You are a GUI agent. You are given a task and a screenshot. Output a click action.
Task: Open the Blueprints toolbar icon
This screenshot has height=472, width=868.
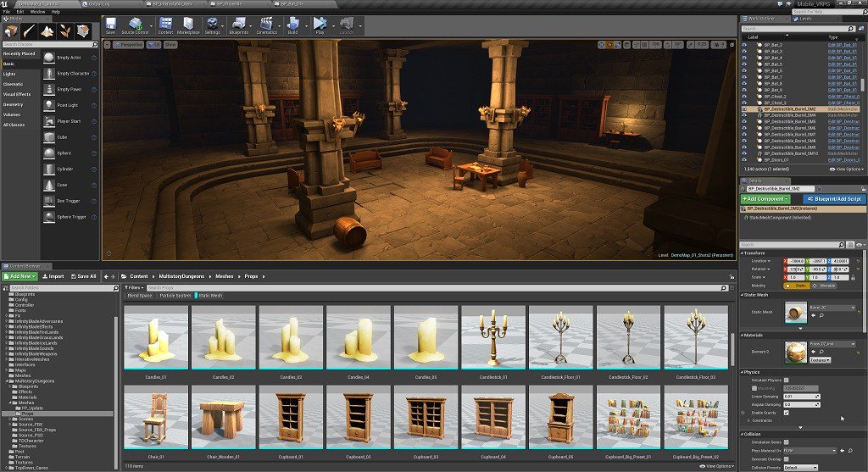tap(238, 25)
